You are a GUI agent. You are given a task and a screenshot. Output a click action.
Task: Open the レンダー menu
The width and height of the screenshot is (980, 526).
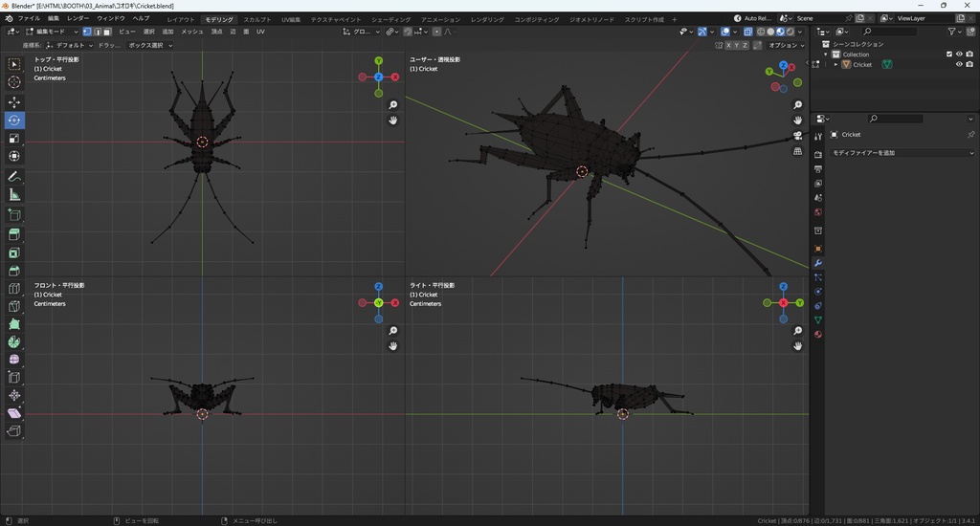tap(78, 19)
